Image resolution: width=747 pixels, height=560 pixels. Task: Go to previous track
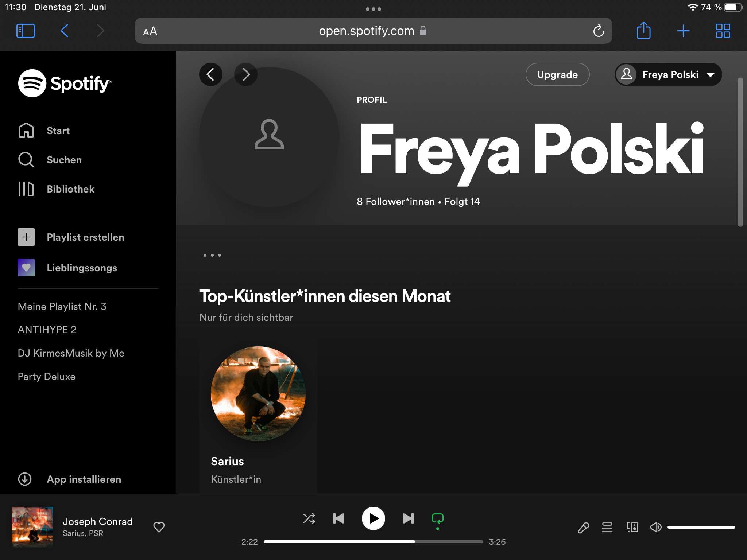[338, 518]
